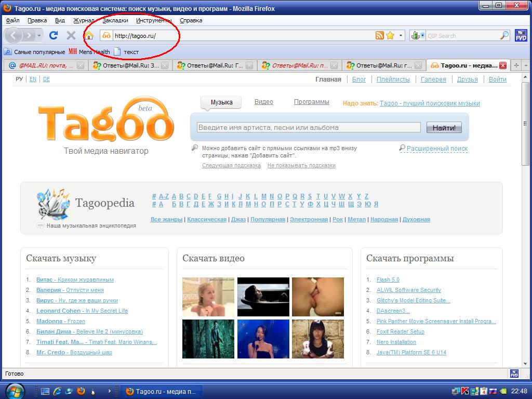Image resolution: width=532 pixels, height=399 pixels.
Task: Click Tagoo - лучший поисковик музыки link
Action: tap(430, 103)
